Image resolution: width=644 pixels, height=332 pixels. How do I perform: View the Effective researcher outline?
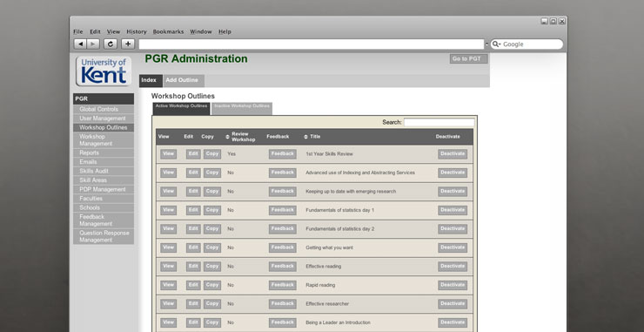coord(168,303)
